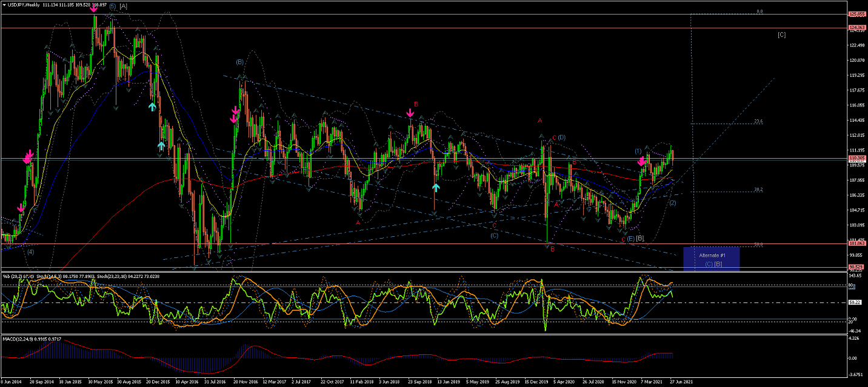The image size is (868, 387).
Task: Click the blue Alternate #1 box
Action: (x=711, y=259)
